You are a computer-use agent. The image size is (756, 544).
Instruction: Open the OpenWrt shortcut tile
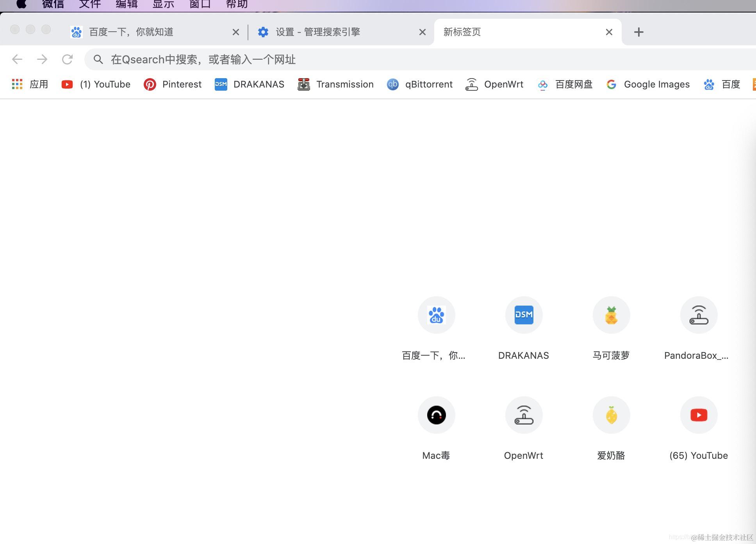click(x=524, y=415)
